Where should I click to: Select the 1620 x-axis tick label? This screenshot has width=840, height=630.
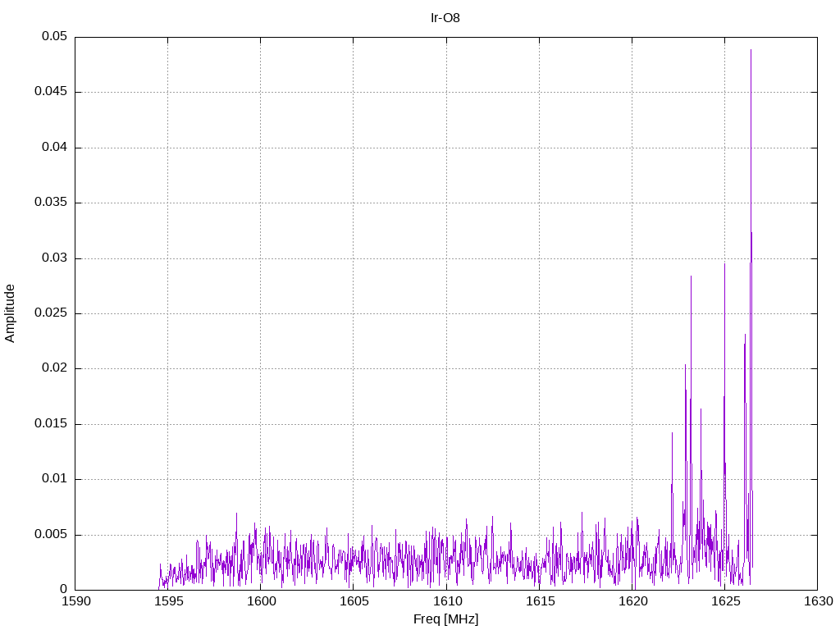632,601
